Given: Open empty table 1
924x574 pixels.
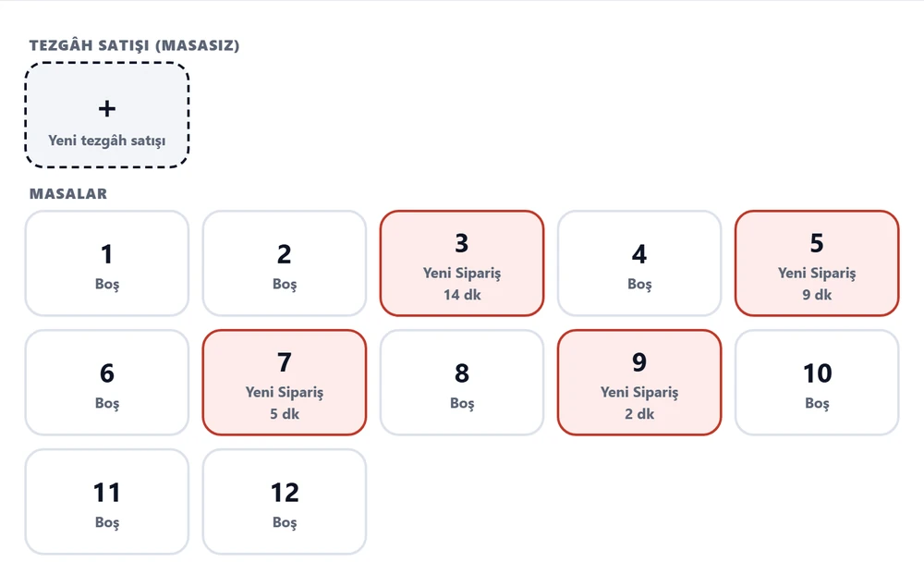Looking at the screenshot, I should [x=106, y=263].
